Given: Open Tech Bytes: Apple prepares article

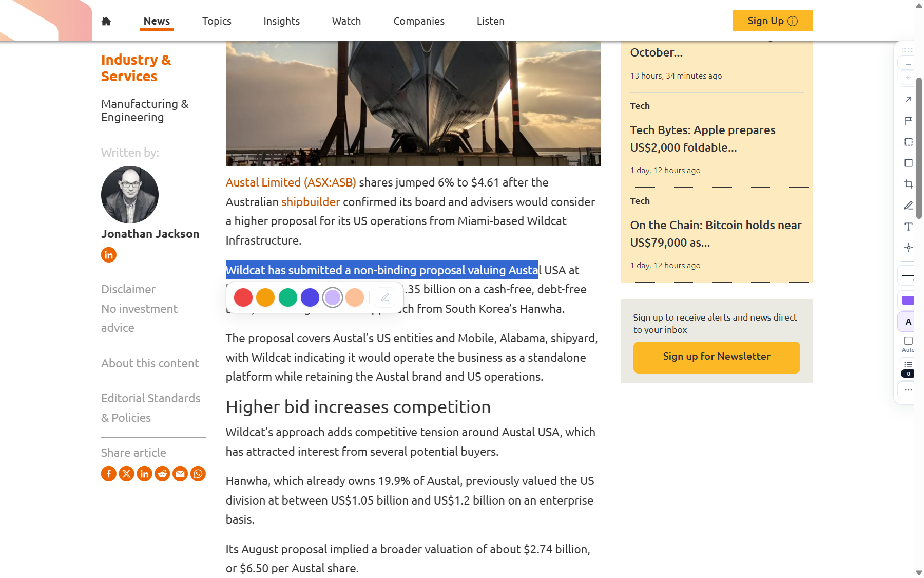Looking at the screenshot, I should pyautogui.click(x=703, y=139).
